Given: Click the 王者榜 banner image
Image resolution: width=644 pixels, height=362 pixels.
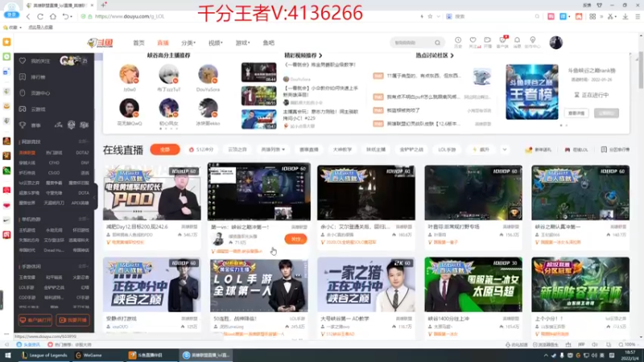Looking at the screenshot, I should point(532,92).
